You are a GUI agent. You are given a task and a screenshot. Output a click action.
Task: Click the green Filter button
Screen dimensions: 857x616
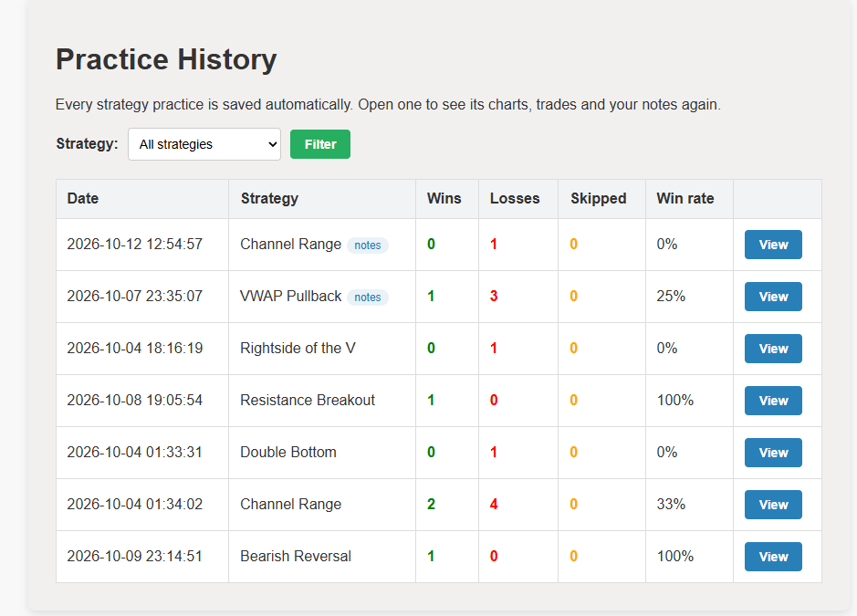pos(320,144)
